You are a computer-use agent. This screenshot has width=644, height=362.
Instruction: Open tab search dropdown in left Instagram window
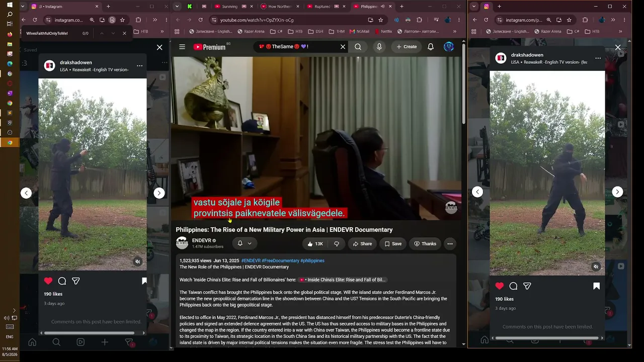pos(23,7)
